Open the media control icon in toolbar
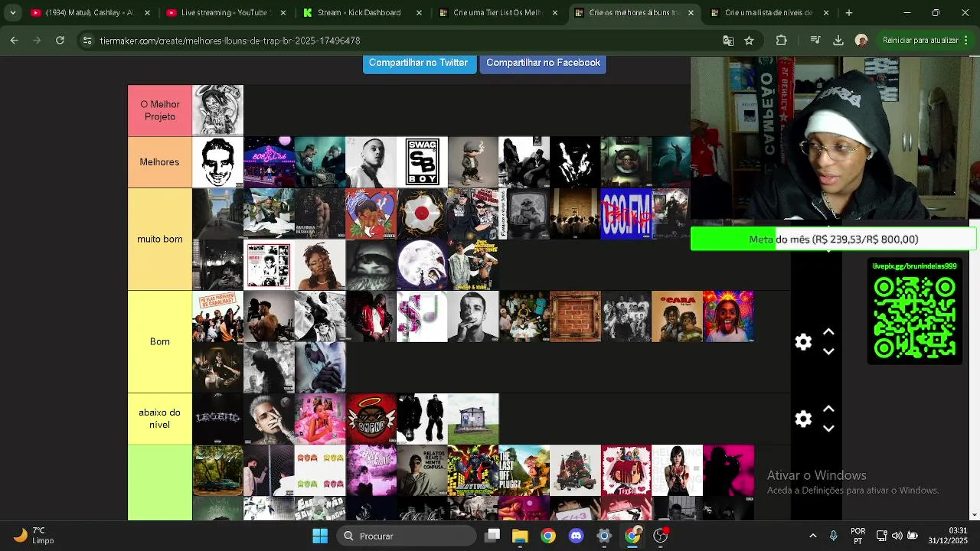This screenshot has height=551, width=980. point(815,41)
